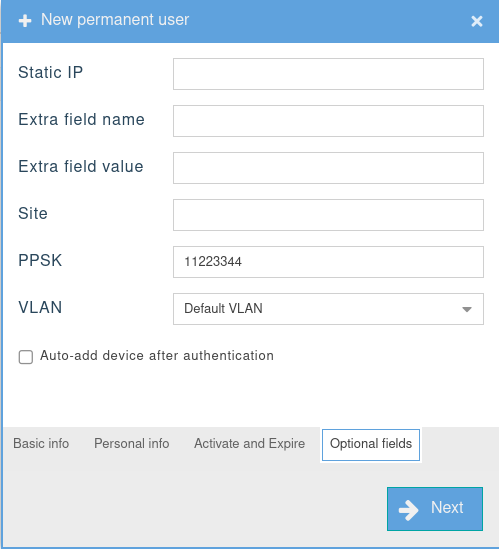Image resolution: width=499 pixels, height=549 pixels.
Task: Click into the Extra field value box
Action: (328, 168)
